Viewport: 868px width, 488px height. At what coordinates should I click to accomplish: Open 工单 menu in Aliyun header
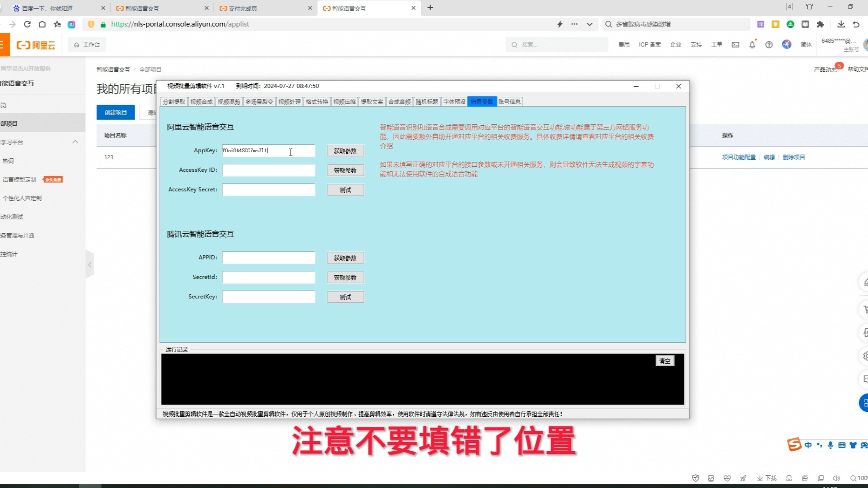[x=717, y=45]
